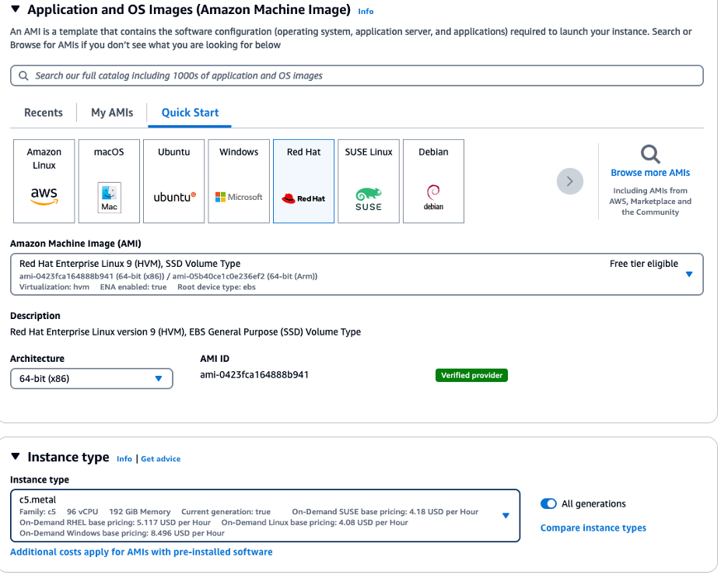Click the Red Hat logo icon
This screenshot has height=582, width=728.
pos(303,197)
